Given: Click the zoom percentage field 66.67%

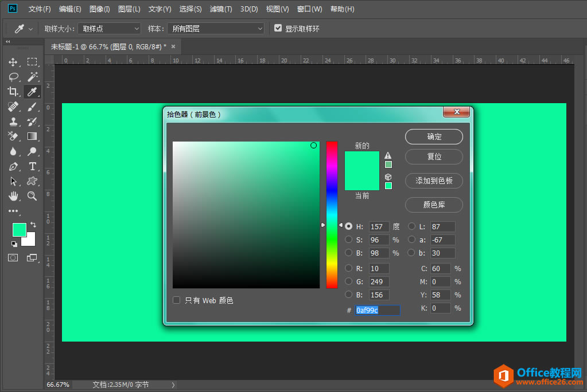Looking at the screenshot, I should point(58,385).
